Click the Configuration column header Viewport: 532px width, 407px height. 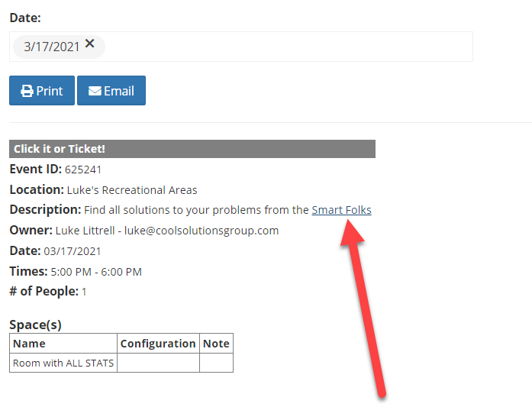pos(158,344)
